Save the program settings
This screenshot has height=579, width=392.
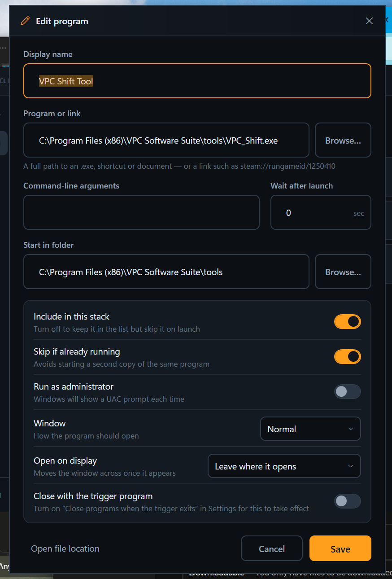340,548
